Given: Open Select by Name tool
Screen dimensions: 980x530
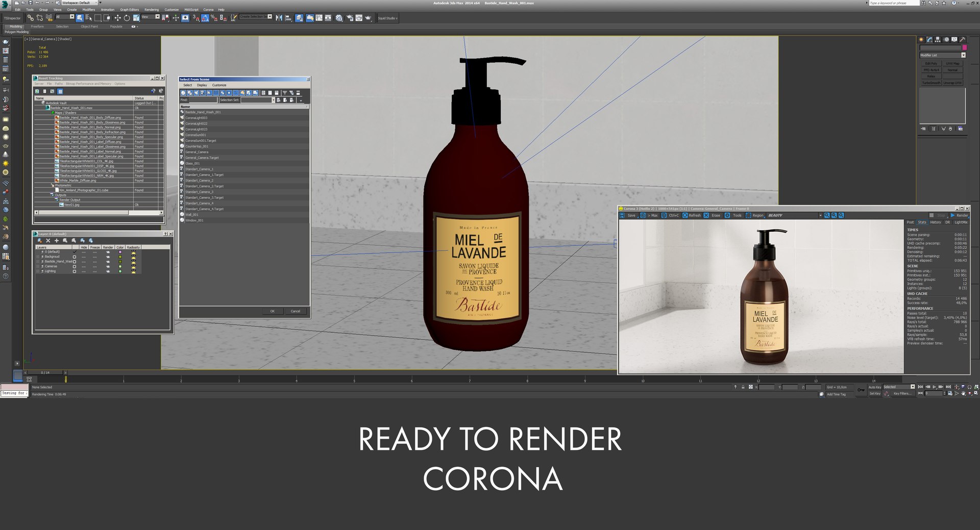Looking at the screenshot, I should (x=89, y=18).
